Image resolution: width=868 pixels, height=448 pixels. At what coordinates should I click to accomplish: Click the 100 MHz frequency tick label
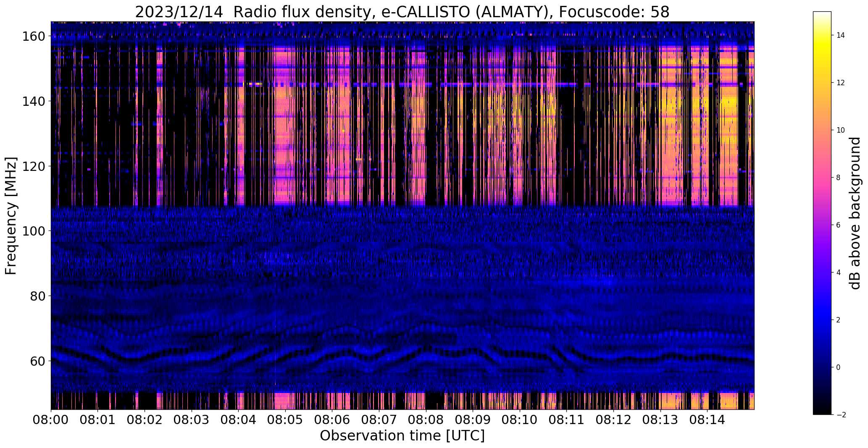click(x=34, y=231)
